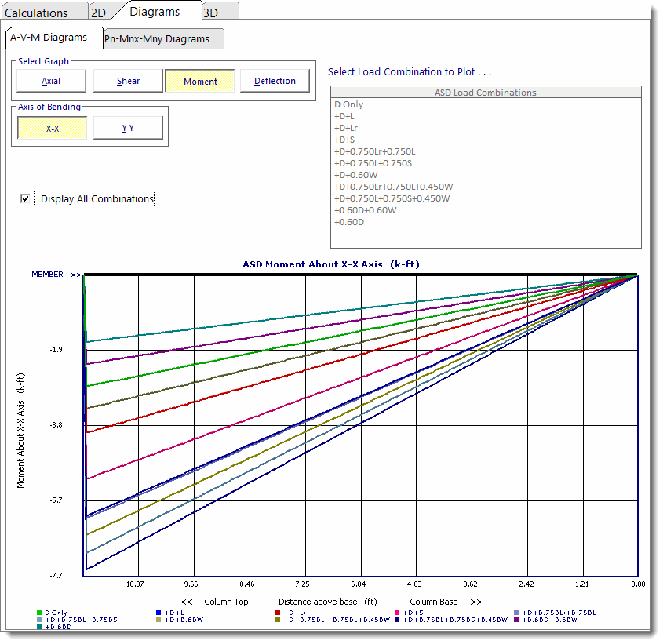Click green D Only legend swatch
Screen dimensions: 663x644
tap(39, 612)
